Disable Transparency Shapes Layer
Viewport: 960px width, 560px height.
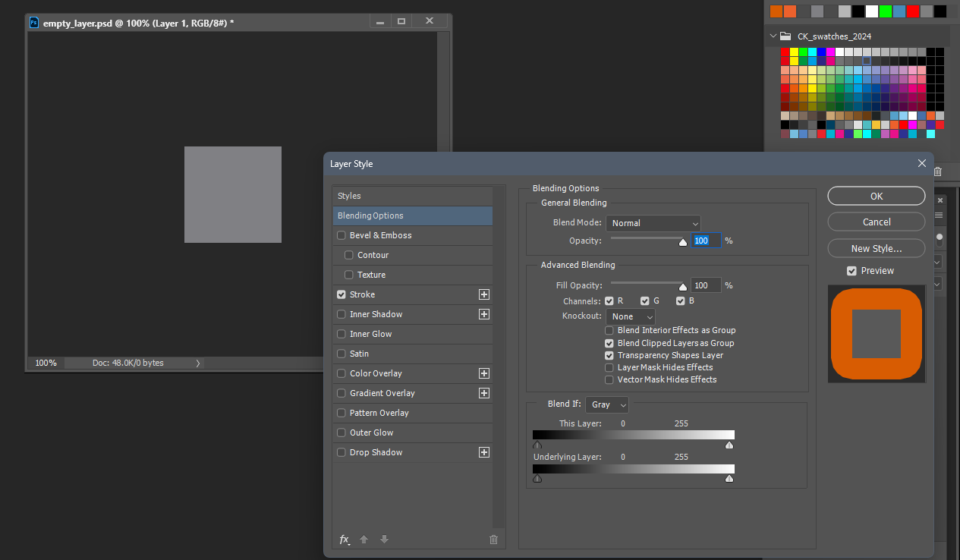[609, 355]
